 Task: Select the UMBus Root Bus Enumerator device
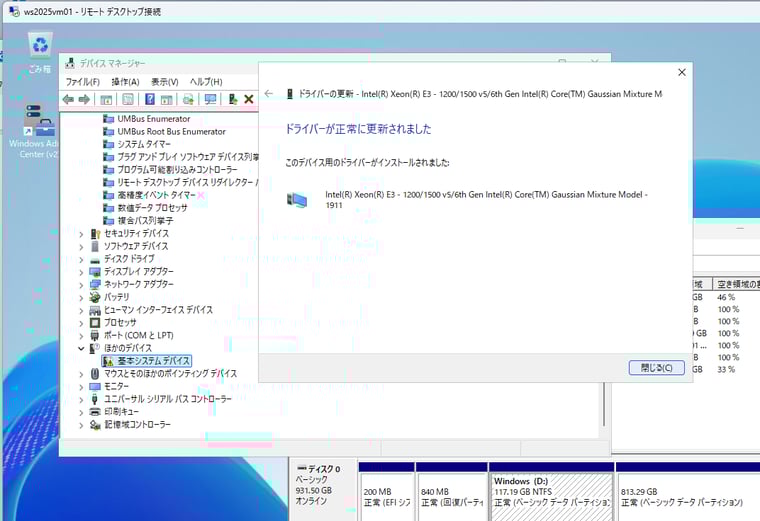click(171, 131)
